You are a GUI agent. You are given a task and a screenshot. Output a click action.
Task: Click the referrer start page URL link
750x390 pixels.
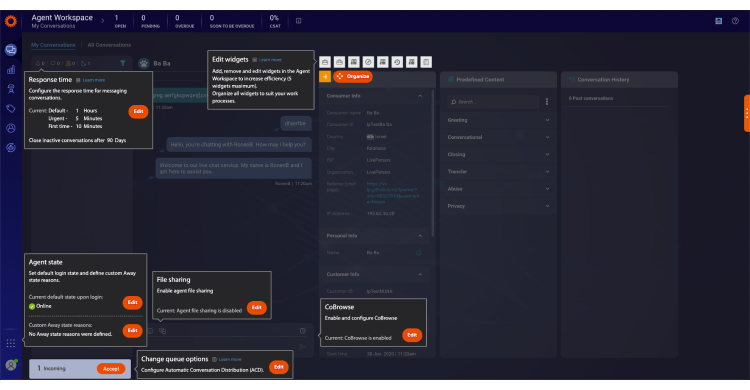click(x=393, y=193)
